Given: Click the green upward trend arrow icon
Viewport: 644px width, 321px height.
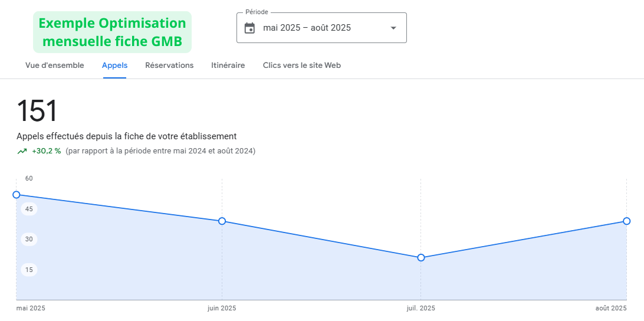Looking at the screenshot, I should coord(22,151).
